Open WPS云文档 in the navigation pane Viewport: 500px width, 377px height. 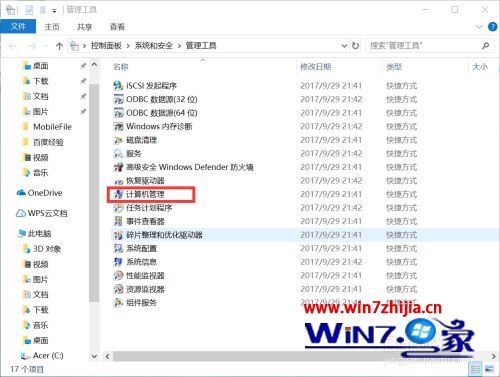[42, 213]
